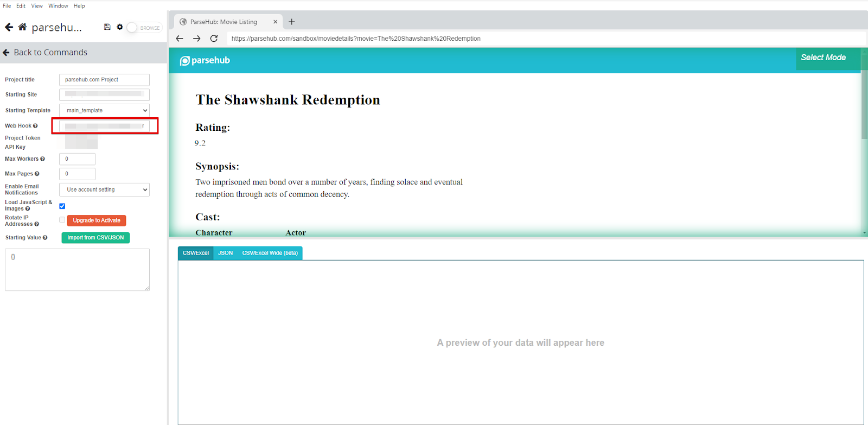
Task: Open the View menu
Action: tap(37, 6)
